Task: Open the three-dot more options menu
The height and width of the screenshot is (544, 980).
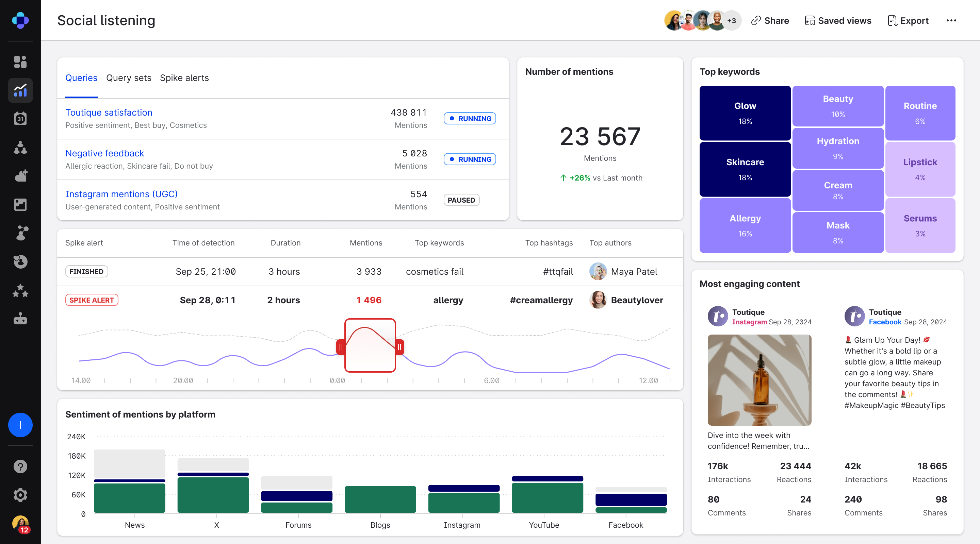Action: point(951,20)
